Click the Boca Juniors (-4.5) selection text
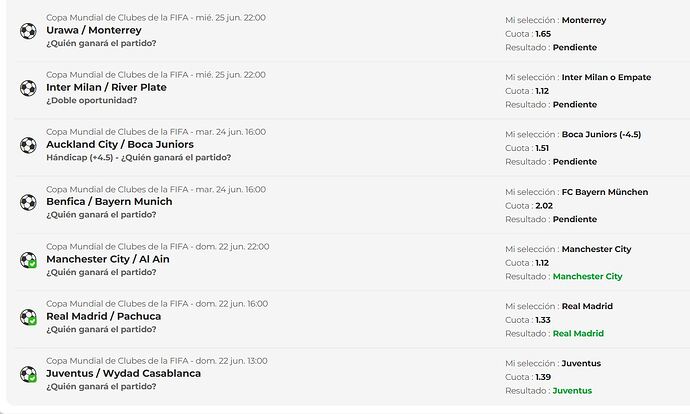 601,135
